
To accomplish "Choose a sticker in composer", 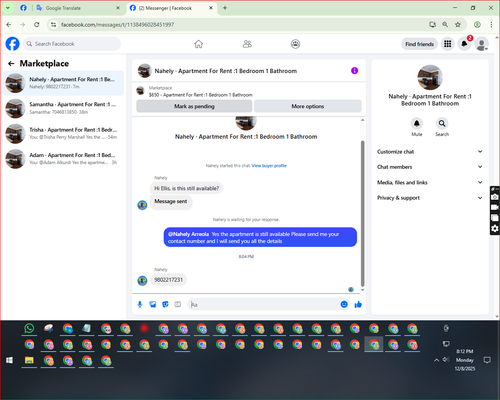I will click(165, 304).
